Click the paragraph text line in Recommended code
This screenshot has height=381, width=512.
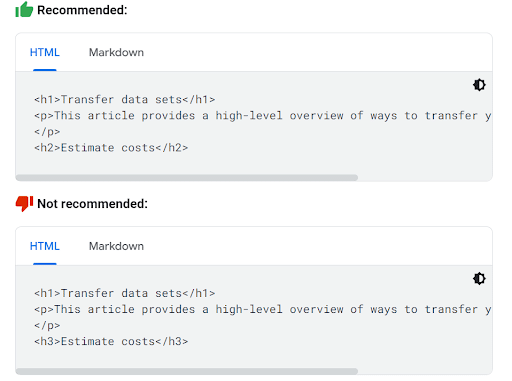coord(263,116)
